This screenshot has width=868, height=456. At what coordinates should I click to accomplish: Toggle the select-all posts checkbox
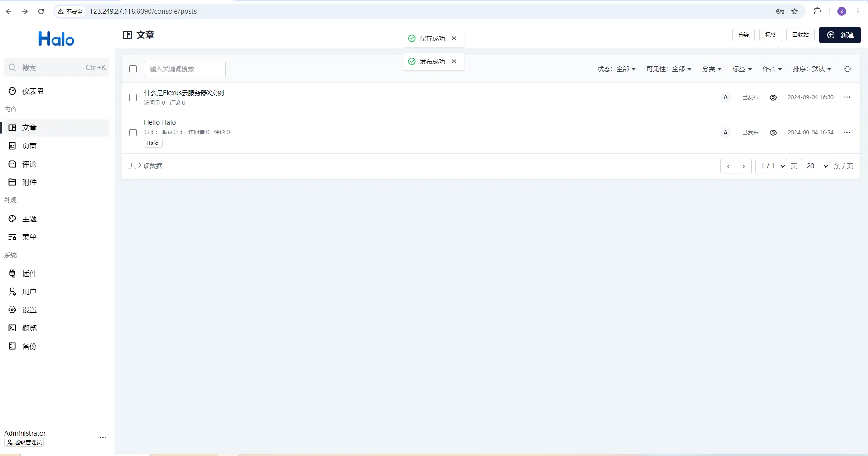pyautogui.click(x=133, y=69)
